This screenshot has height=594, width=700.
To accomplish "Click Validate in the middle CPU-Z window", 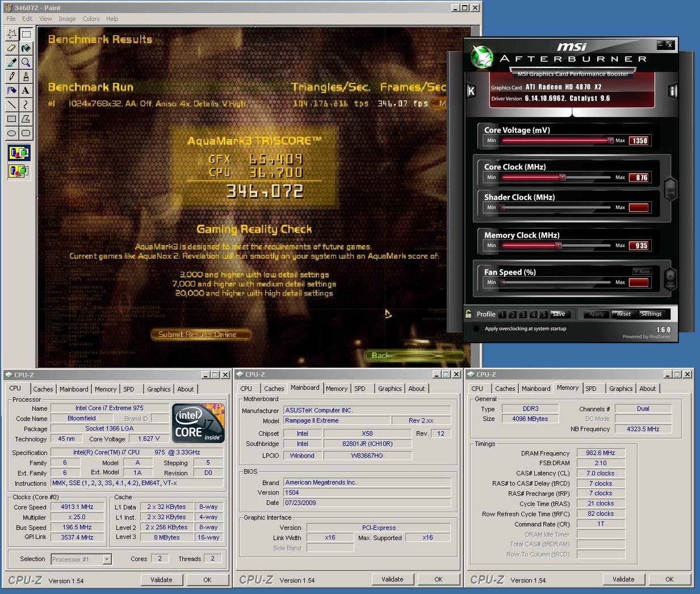I will point(392,579).
